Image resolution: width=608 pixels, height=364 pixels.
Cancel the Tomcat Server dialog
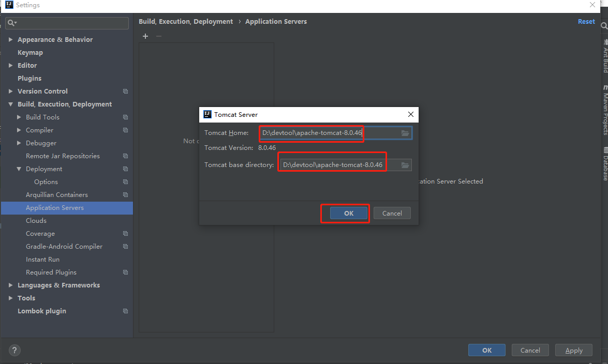click(392, 213)
